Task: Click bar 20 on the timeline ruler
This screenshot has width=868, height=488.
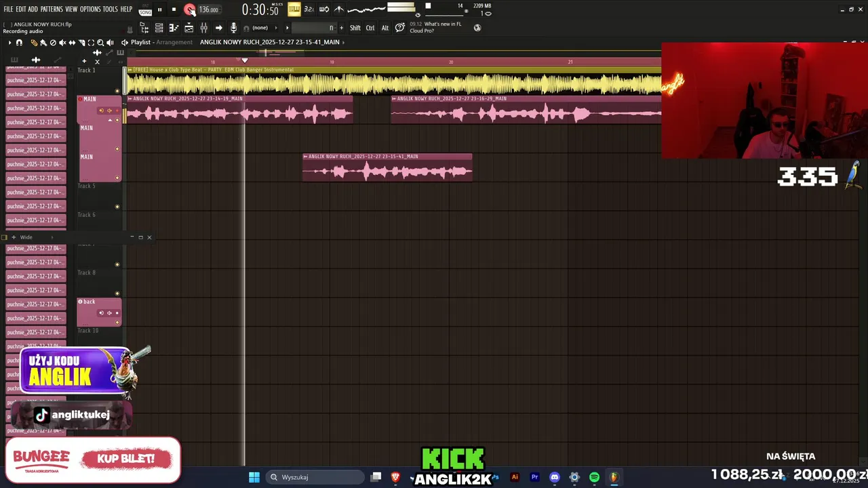Action: (x=450, y=62)
